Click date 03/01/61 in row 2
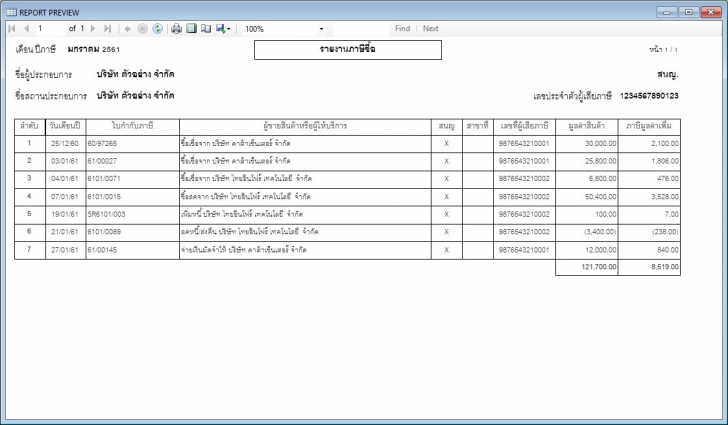 coord(65,161)
